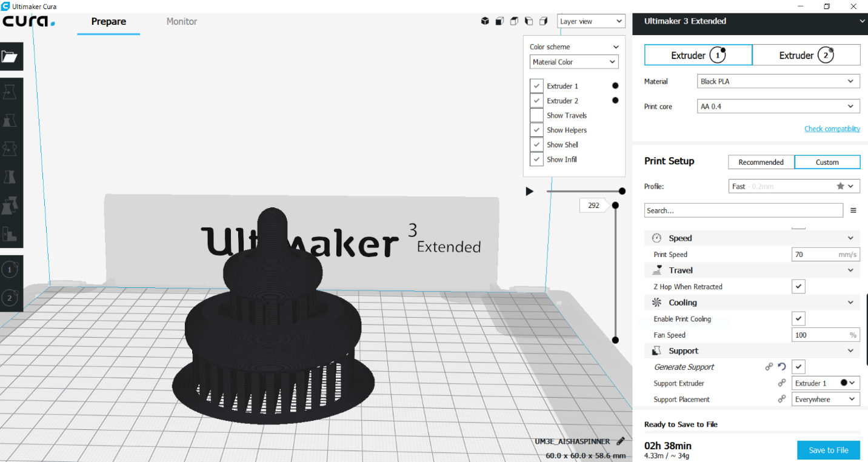Click the simulation path slider handle
Screen dimensions: 868x462
(x=622, y=192)
